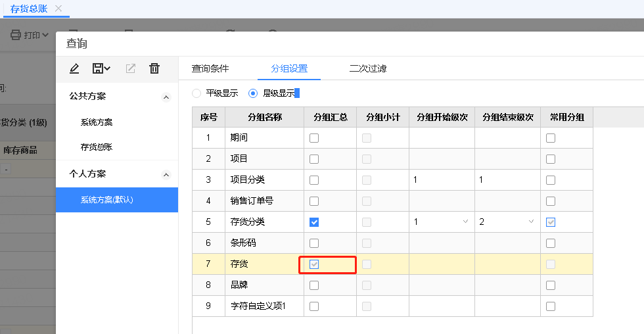Select the 字符自定义项1 group name cell

click(x=264, y=306)
